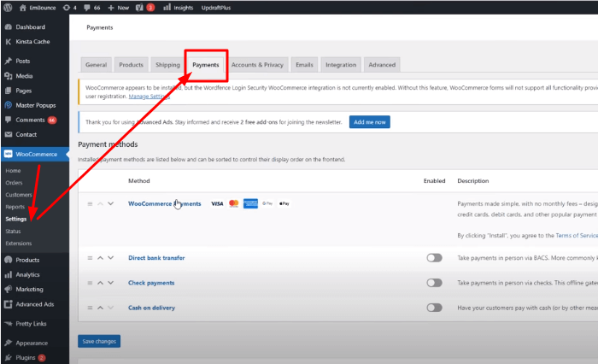Image resolution: width=598 pixels, height=364 pixels.
Task: Open WooCommerce Payments method link
Action: point(164,203)
